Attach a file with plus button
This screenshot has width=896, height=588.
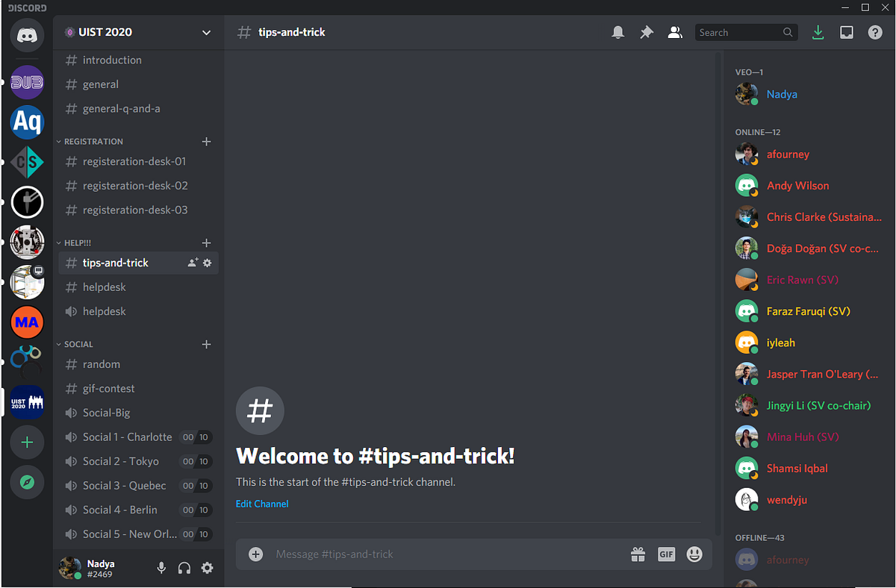pos(256,554)
